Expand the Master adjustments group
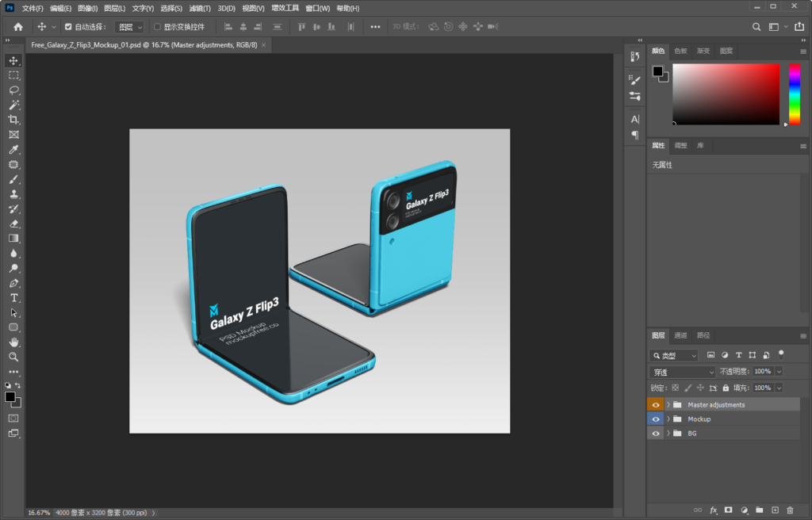Image resolution: width=812 pixels, height=520 pixels. tap(668, 405)
